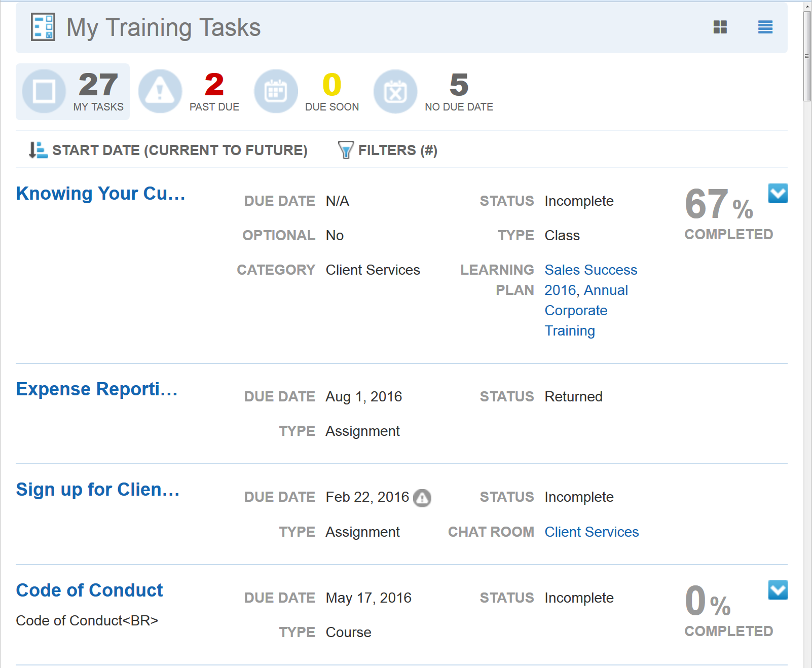The height and width of the screenshot is (668, 812).
Task: Switch to grid tile view
Action: pyautogui.click(x=720, y=27)
